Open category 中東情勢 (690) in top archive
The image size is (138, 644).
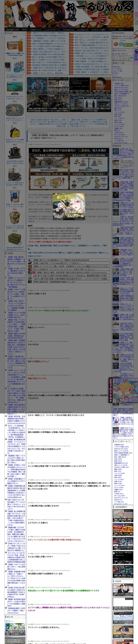pos(119,84)
